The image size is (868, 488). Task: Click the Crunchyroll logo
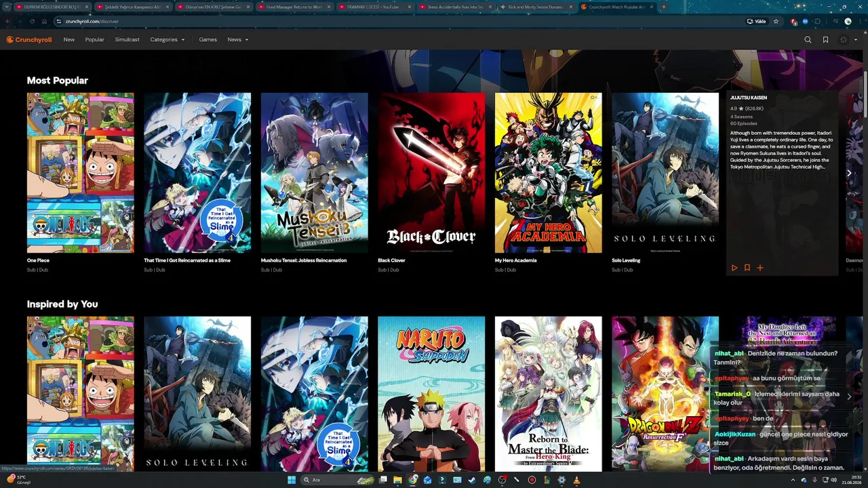click(x=29, y=40)
